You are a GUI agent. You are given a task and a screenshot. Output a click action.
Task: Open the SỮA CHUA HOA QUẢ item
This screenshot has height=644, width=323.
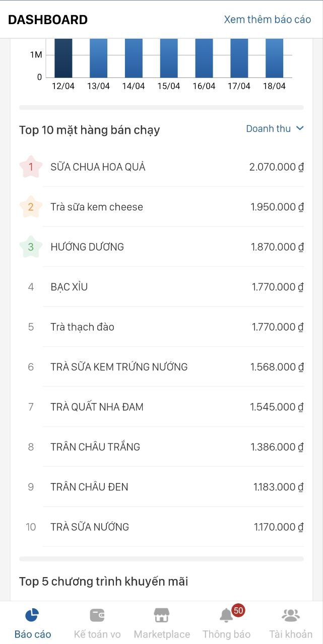point(98,167)
